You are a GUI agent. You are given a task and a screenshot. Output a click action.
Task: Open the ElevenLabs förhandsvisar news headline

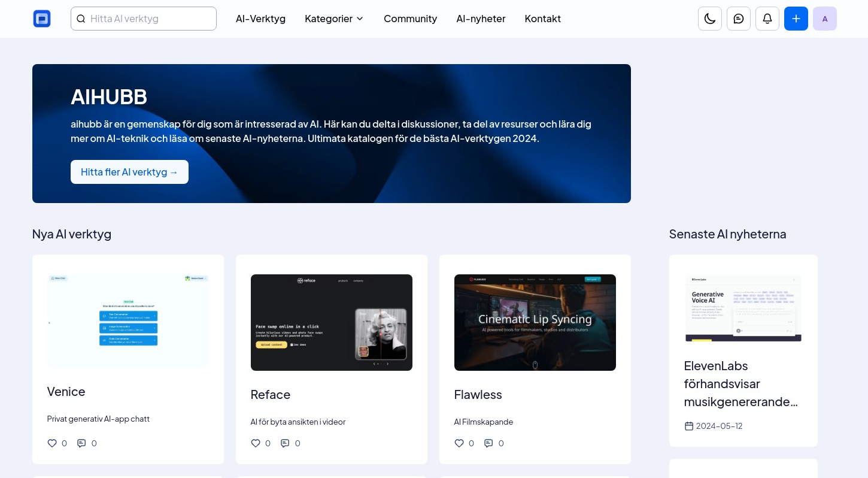pyautogui.click(x=741, y=384)
